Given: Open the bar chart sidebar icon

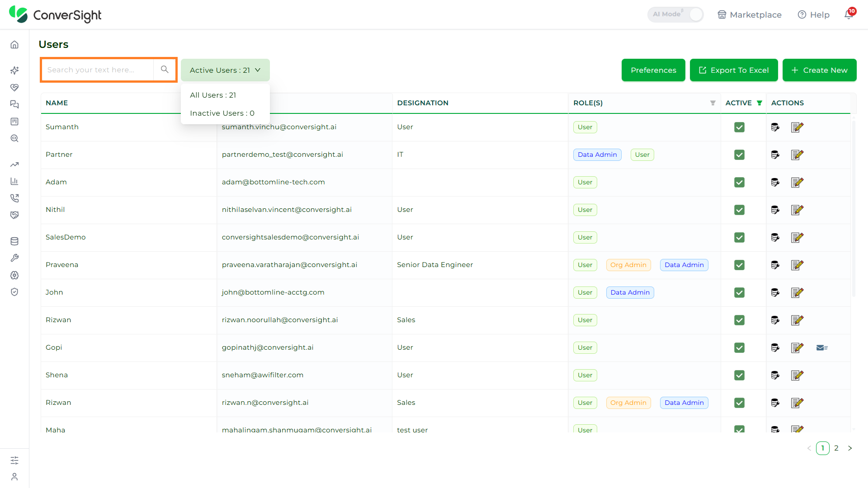Looking at the screenshot, I should [14, 181].
